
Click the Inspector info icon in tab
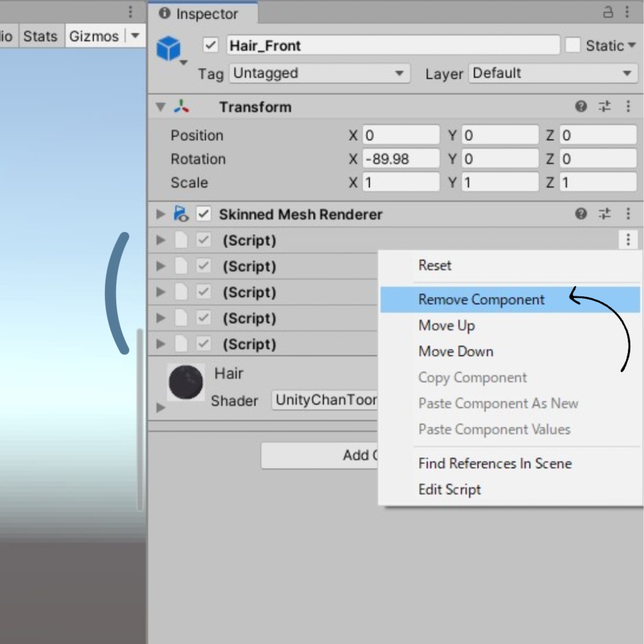(x=164, y=13)
